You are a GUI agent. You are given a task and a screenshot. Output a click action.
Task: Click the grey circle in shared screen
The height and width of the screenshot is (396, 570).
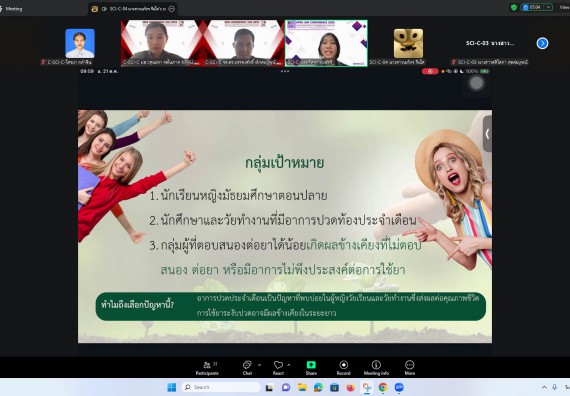(476, 83)
